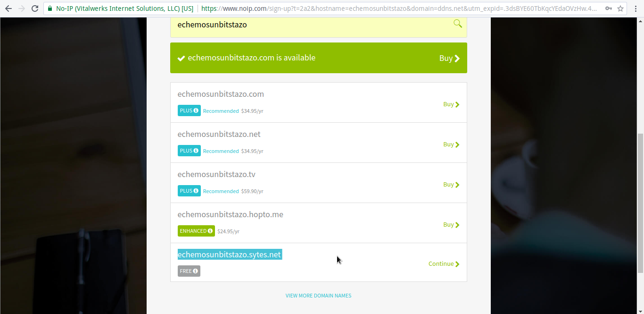Click the green search magnifier icon

(457, 24)
